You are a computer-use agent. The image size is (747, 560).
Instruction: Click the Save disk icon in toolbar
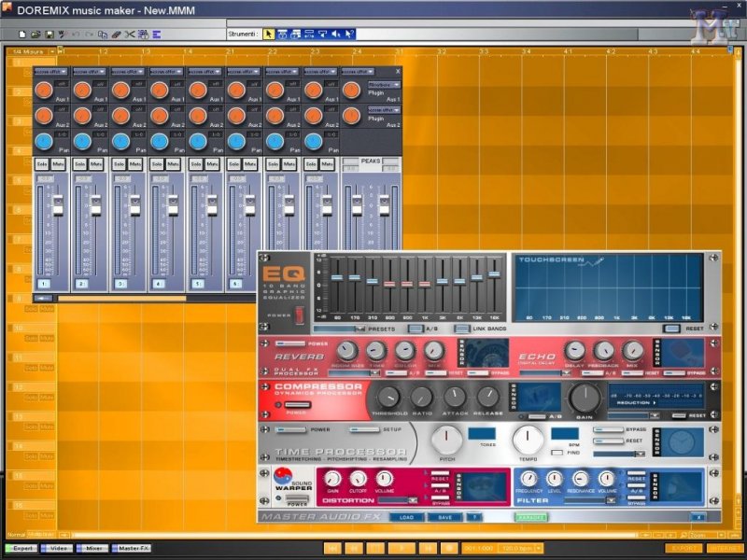pos(49,35)
